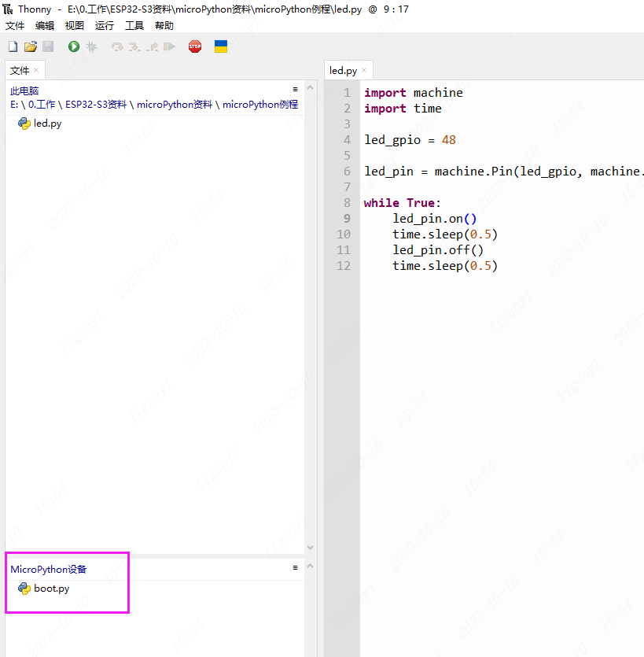Viewport: 644px width, 657px height.
Task: Click the Python icon beside led.py
Action: pos(24,124)
